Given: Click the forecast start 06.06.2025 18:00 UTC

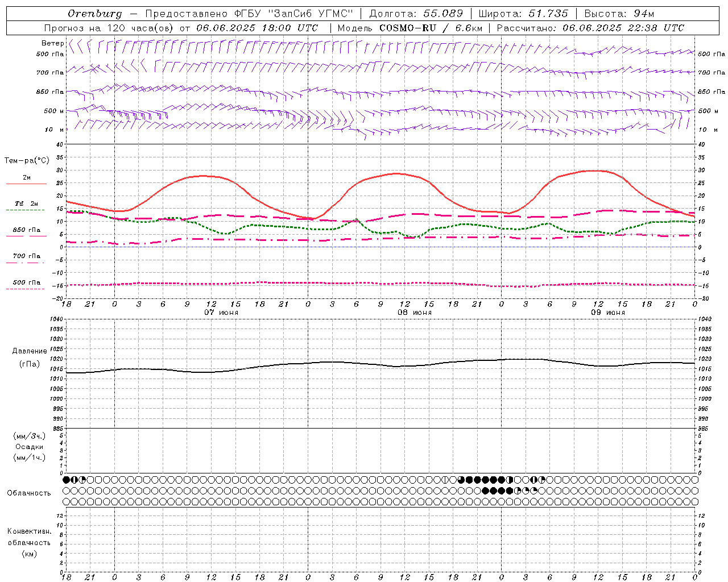Looking at the screenshot, I should (x=257, y=28).
